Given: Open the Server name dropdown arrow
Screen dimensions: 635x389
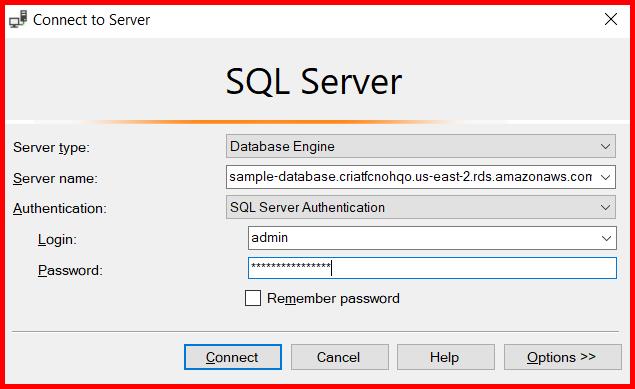Looking at the screenshot, I should [x=605, y=177].
